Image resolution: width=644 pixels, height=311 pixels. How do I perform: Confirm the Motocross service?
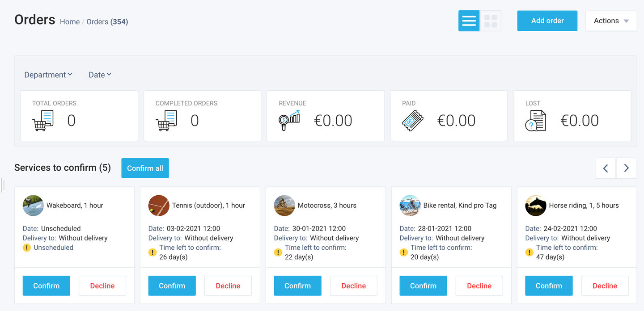pos(298,286)
